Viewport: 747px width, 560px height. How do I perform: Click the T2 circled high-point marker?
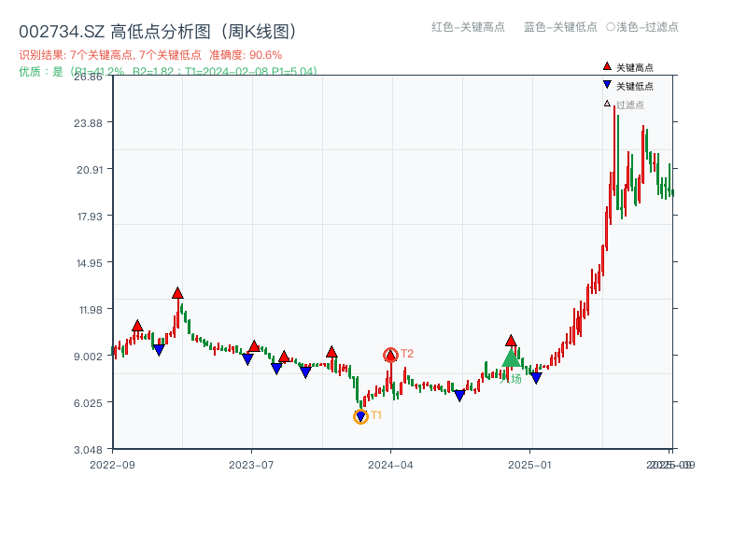click(389, 354)
